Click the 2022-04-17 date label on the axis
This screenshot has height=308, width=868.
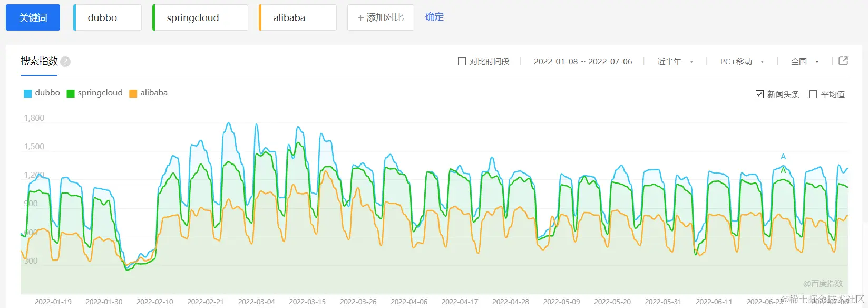pyautogui.click(x=460, y=302)
